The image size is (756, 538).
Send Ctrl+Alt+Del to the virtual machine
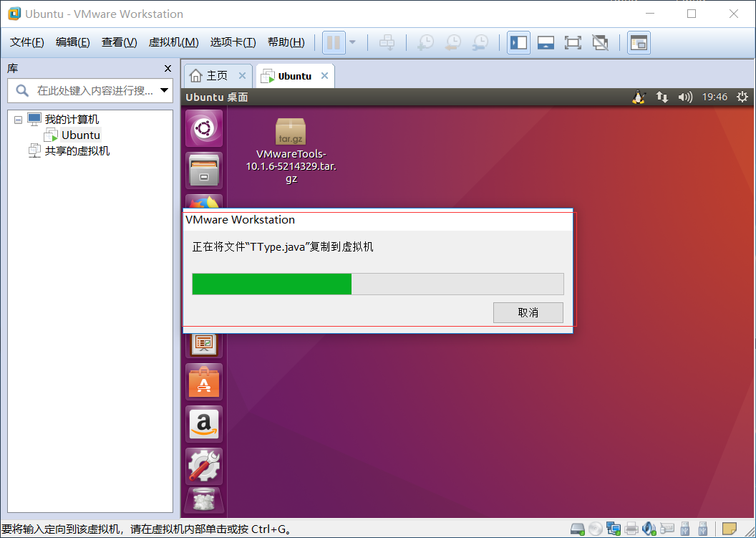point(387,42)
